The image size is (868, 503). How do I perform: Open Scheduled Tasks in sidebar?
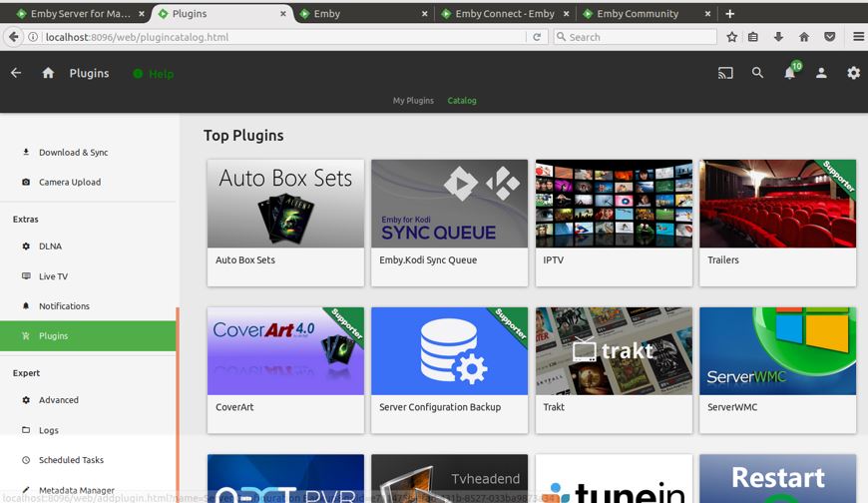[89, 460]
